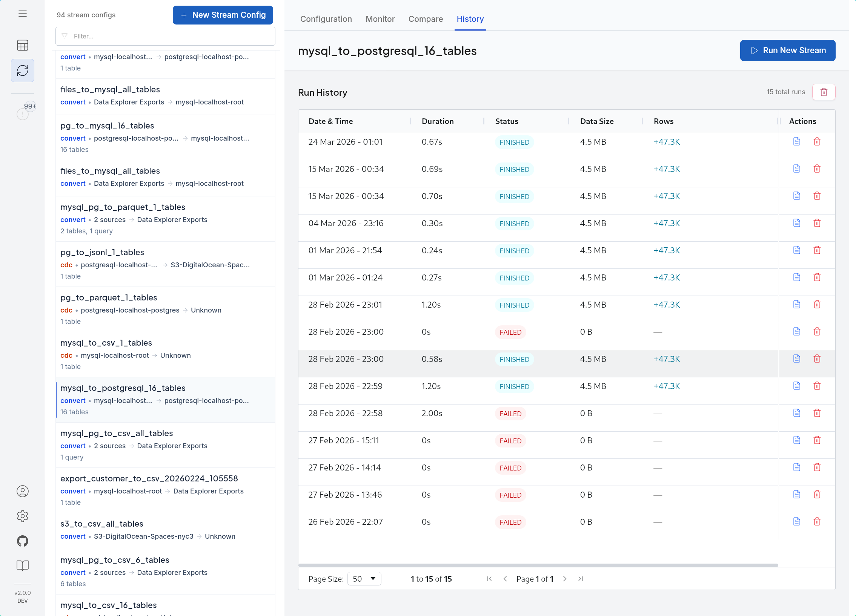View logs for 04 Mar 2026 - 23:16 run
Image resolution: width=856 pixels, height=616 pixels.
point(797,223)
